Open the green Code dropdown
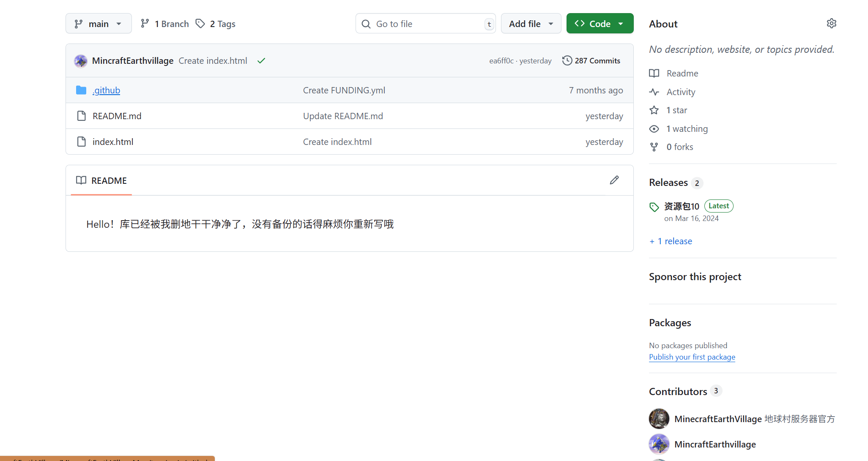This screenshot has height=461, width=868. pyautogui.click(x=600, y=24)
